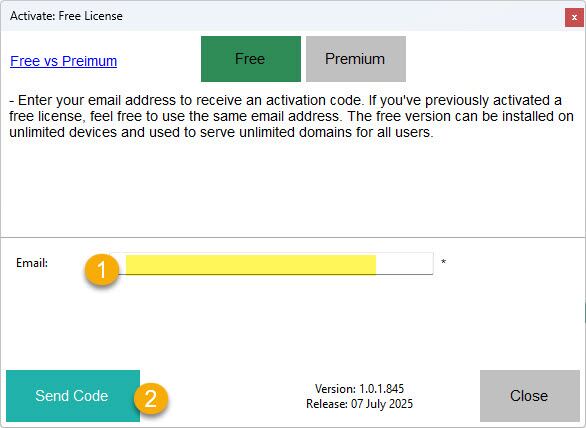Close dialog with red X icon
Screen dimensions: 586x428
pyautogui.click(x=574, y=18)
